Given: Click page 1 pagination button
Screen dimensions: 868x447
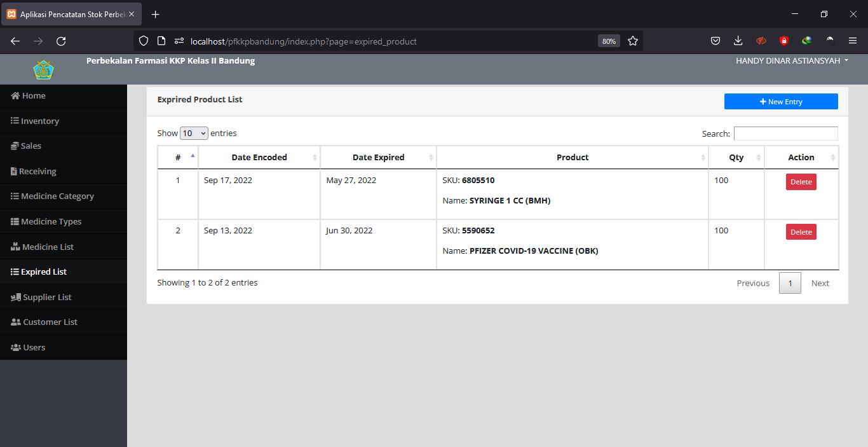Looking at the screenshot, I should [x=790, y=283].
